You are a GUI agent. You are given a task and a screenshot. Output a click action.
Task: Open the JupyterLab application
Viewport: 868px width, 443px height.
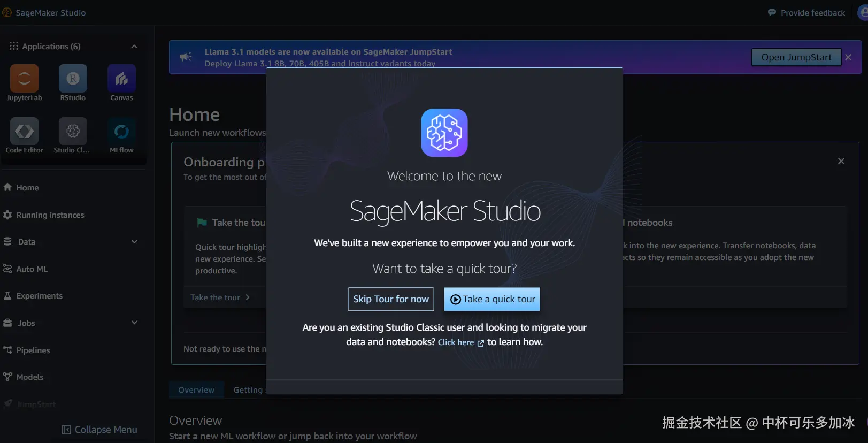(x=24, y=79)
